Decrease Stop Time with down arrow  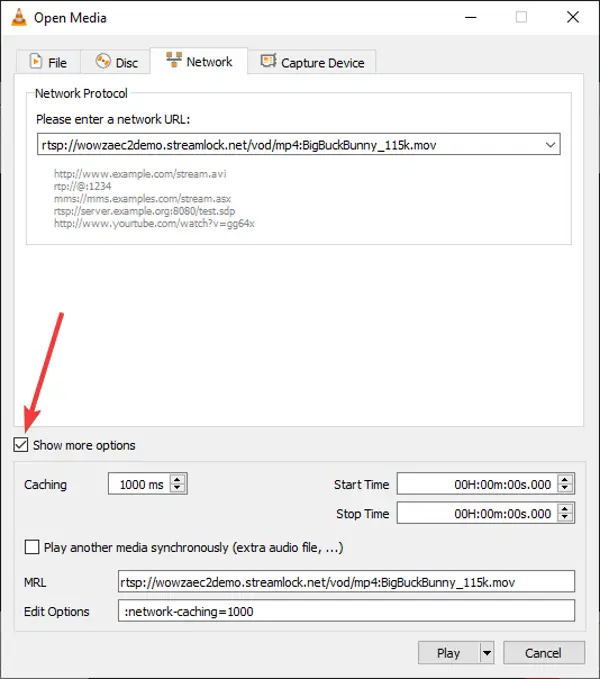565,517
